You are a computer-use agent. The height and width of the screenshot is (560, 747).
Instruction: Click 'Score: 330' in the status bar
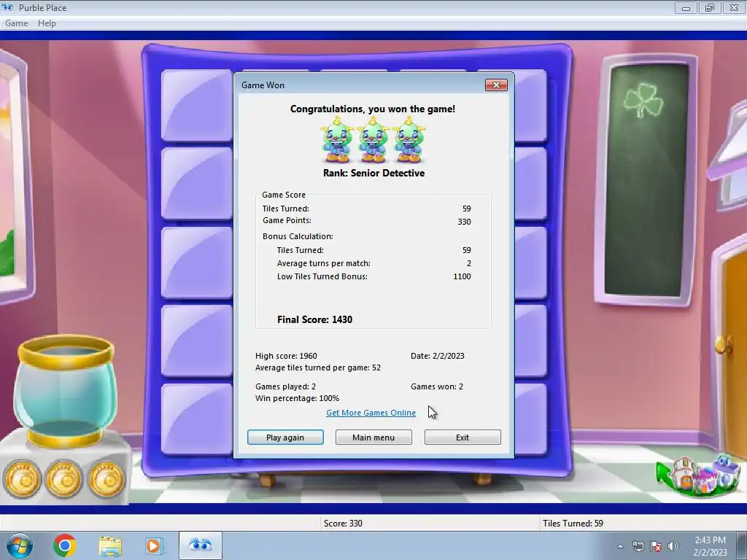[x=343, y=524]
